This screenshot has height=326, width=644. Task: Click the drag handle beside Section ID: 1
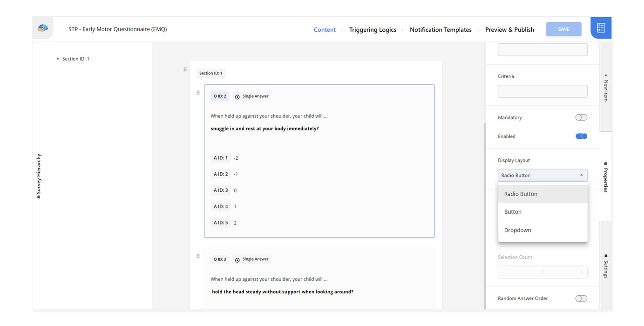(x=185, y=69)
